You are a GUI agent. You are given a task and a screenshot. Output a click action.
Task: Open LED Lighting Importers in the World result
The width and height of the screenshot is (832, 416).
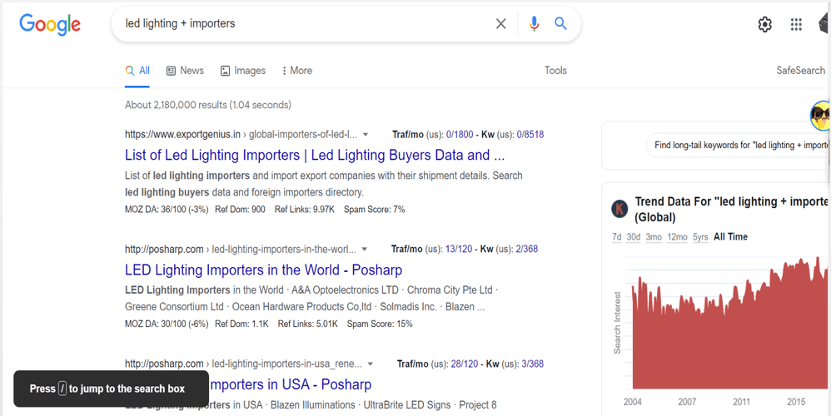coord(264,270)
